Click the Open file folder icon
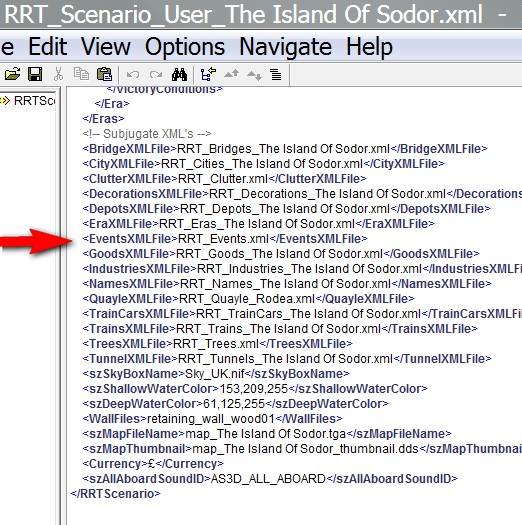Image resolution: width=522 pixels, height=525 pixels. pyautogui.click(x=12, y=74)
